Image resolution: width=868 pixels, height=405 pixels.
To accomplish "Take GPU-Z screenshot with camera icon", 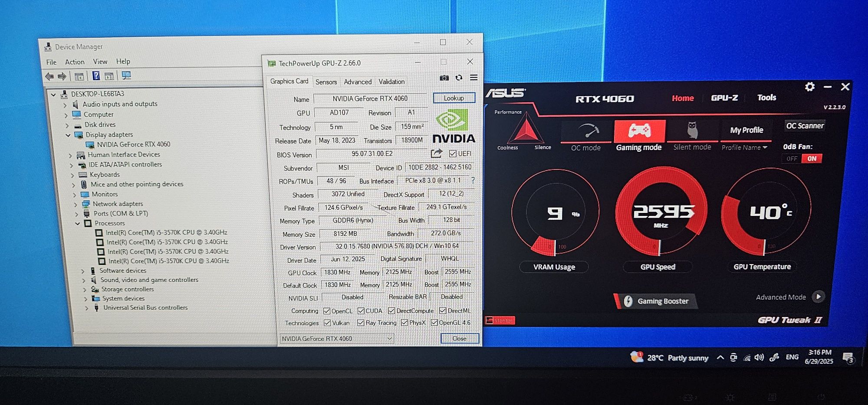I will tap(444, 78).
